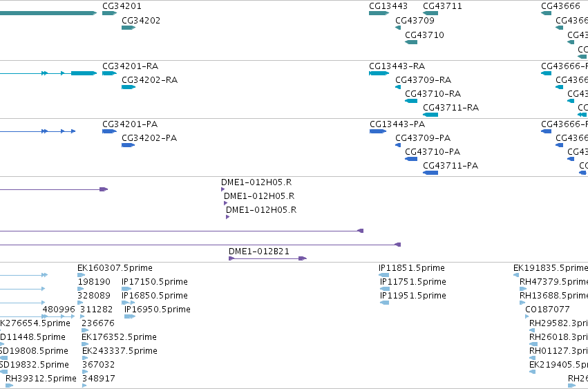Click the CG43710 gene label
The image size is (588, 389).
click(424, 35)
